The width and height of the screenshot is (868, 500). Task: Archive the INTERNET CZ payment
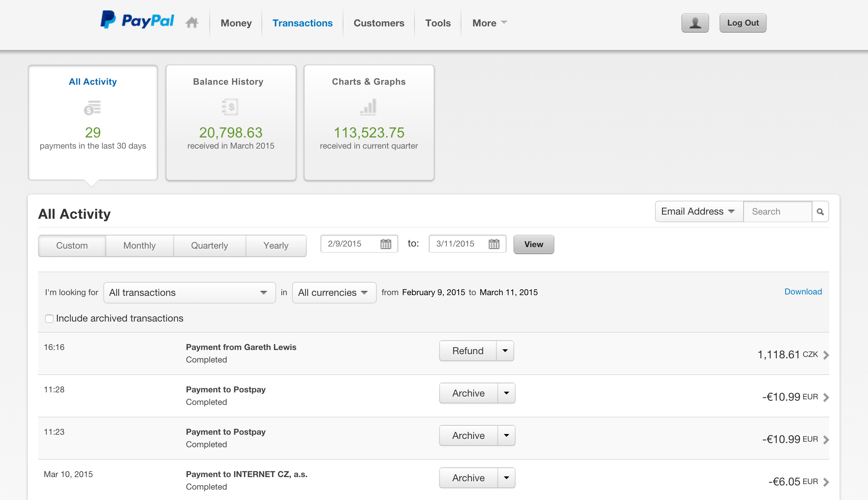click(468, 478)
